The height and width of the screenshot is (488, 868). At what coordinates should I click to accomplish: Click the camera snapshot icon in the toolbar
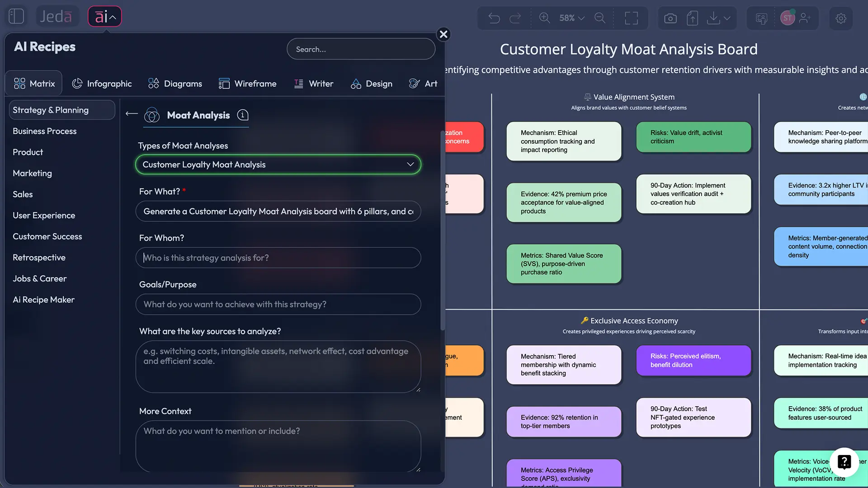(670, 18)
